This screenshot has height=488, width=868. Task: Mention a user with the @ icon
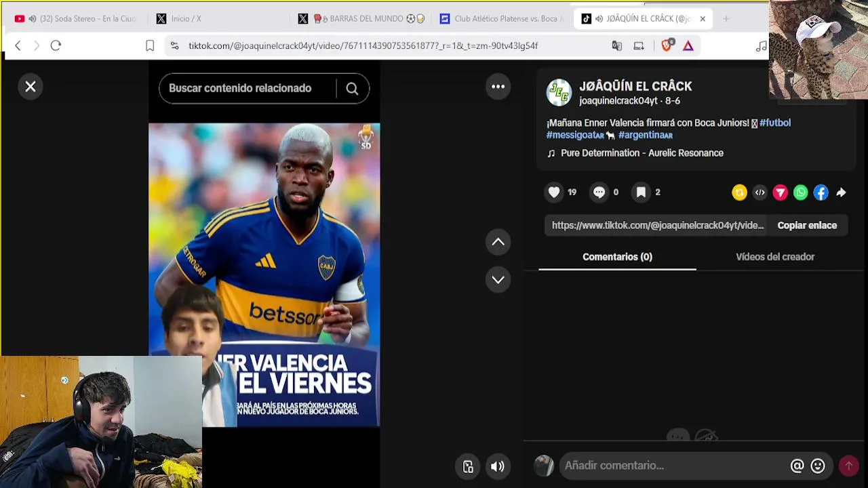click(x=797, y=466)
